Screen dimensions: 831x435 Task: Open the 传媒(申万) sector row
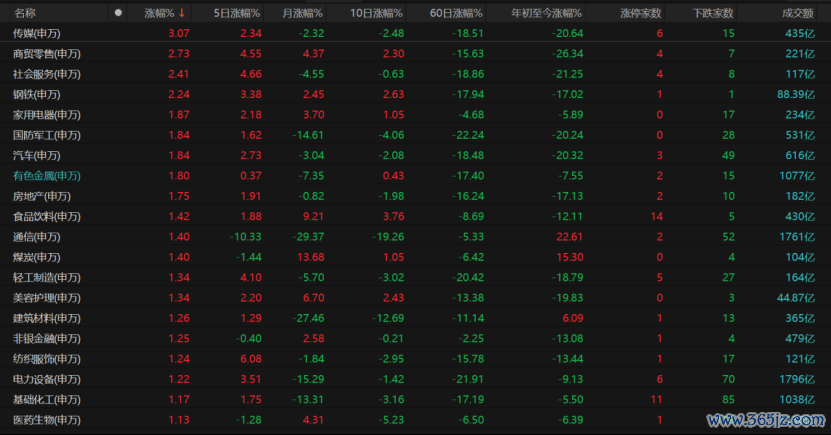(x=416, y=33)
